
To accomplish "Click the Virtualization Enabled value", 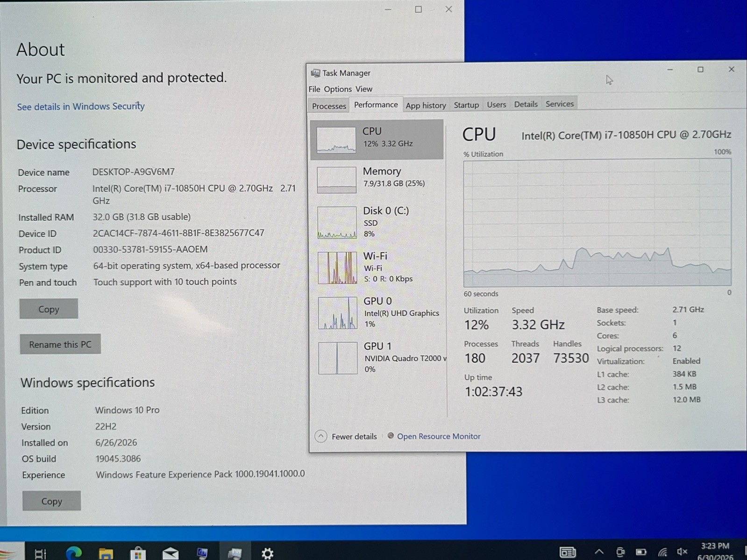I will coord(686,361).
